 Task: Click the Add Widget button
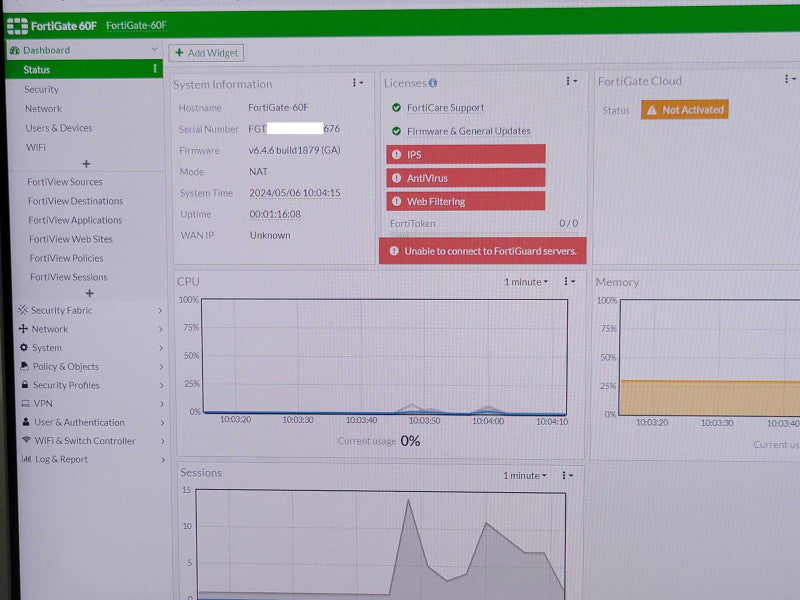click(x=206, y=53)
